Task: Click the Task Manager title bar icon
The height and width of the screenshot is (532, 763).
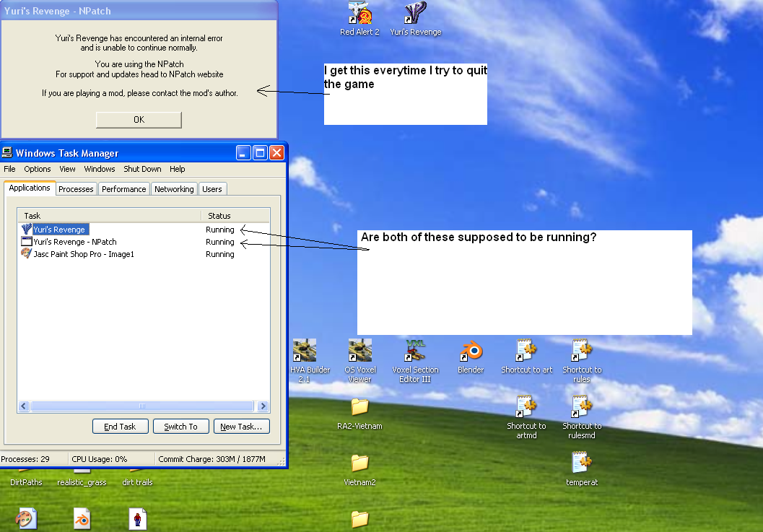Action: click(x=7, y=153)
